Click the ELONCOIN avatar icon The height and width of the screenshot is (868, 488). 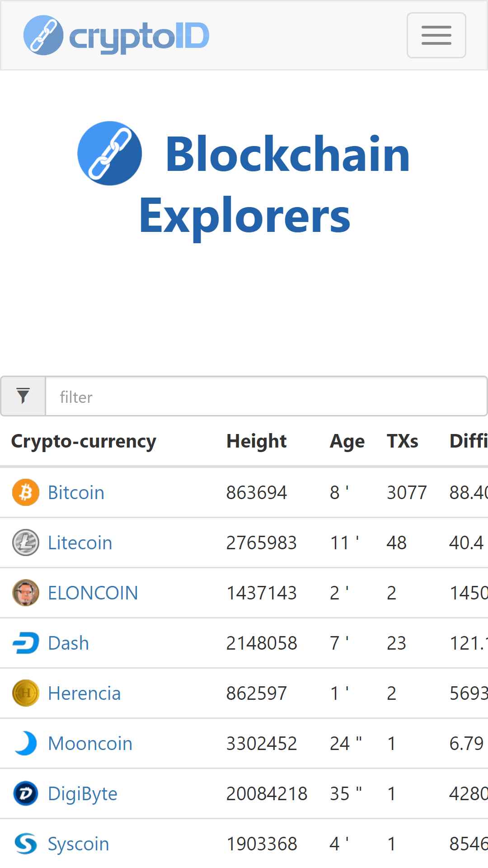(x=25, y=593)
